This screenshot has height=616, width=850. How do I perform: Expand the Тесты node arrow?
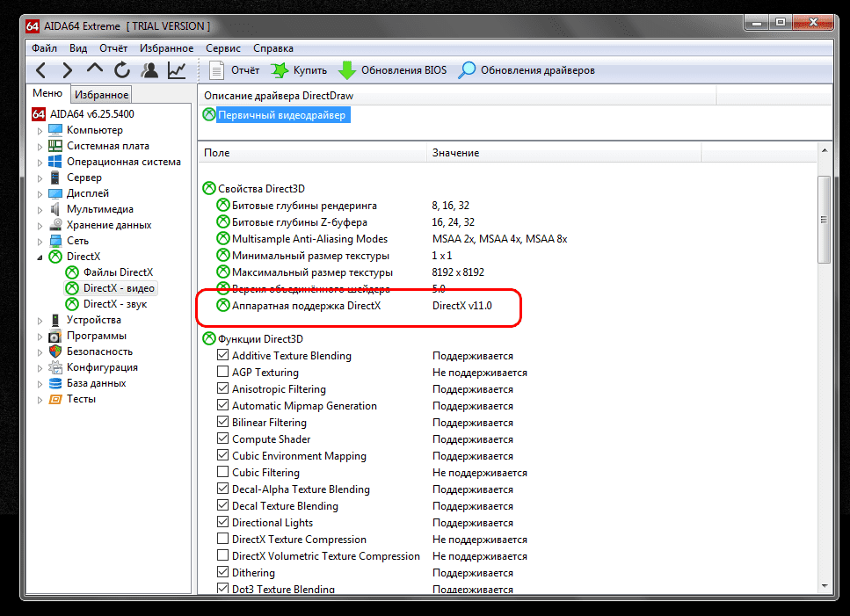[x=40, y=400]
